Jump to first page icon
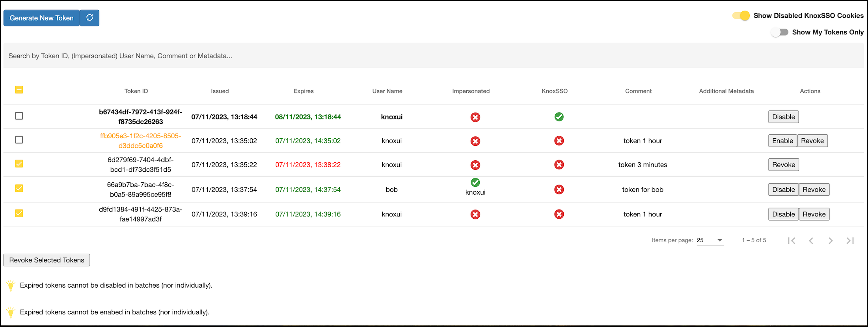This screenshot has height=327, width=868. tap(791, 241)
